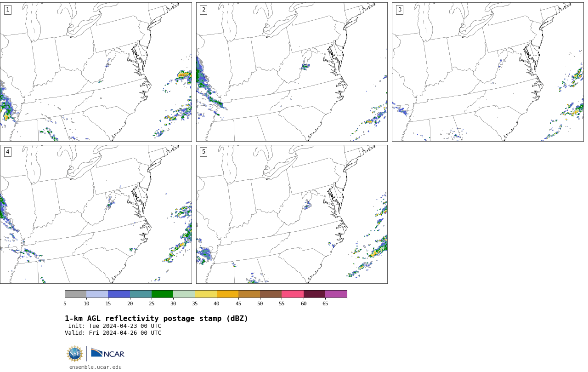Select the orange 40-45 dBZ swatch
This screenshot has height=372, width=588.
(227, 294)
